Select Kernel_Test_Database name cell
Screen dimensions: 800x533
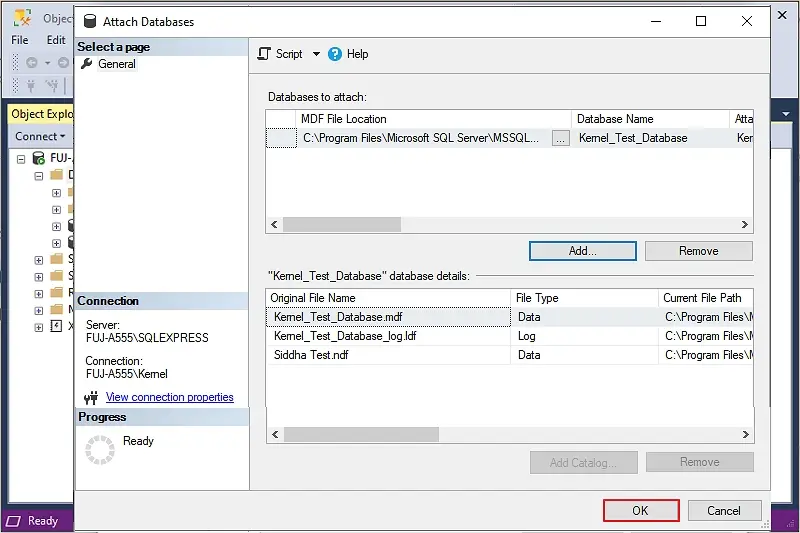650,138
